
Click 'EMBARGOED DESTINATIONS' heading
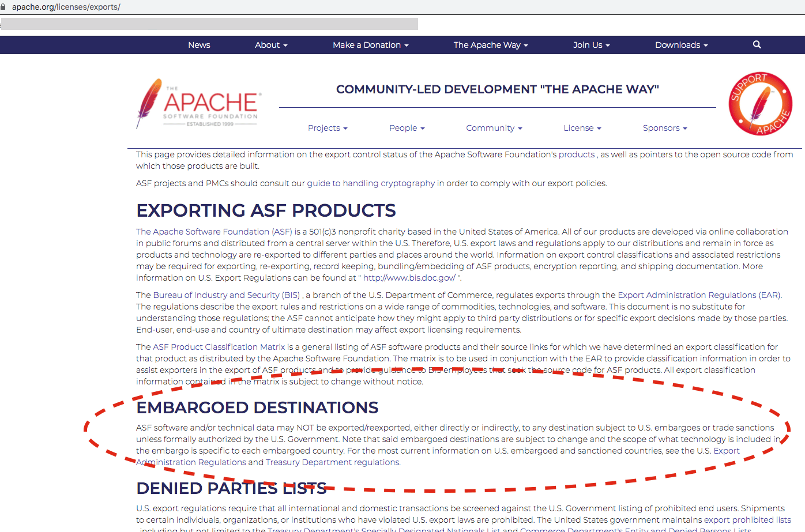(x=257, y=408)
